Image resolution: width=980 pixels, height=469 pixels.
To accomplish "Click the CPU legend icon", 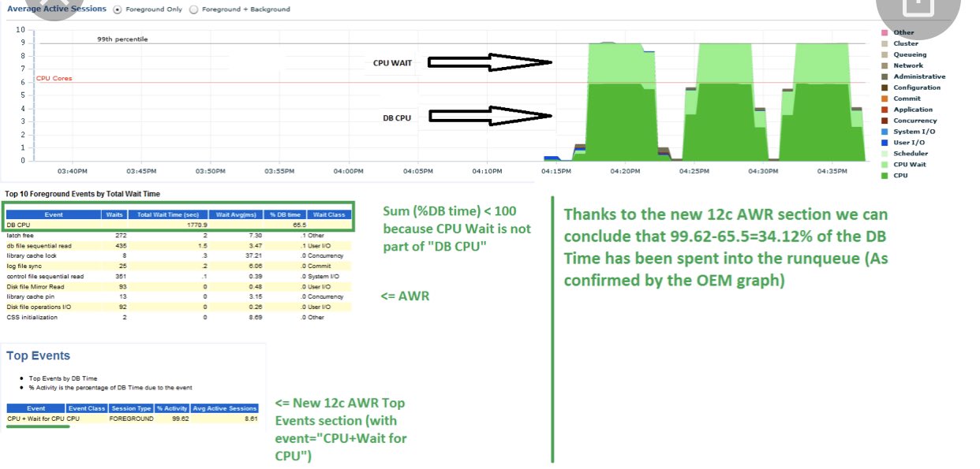I will tap(885, 175).
